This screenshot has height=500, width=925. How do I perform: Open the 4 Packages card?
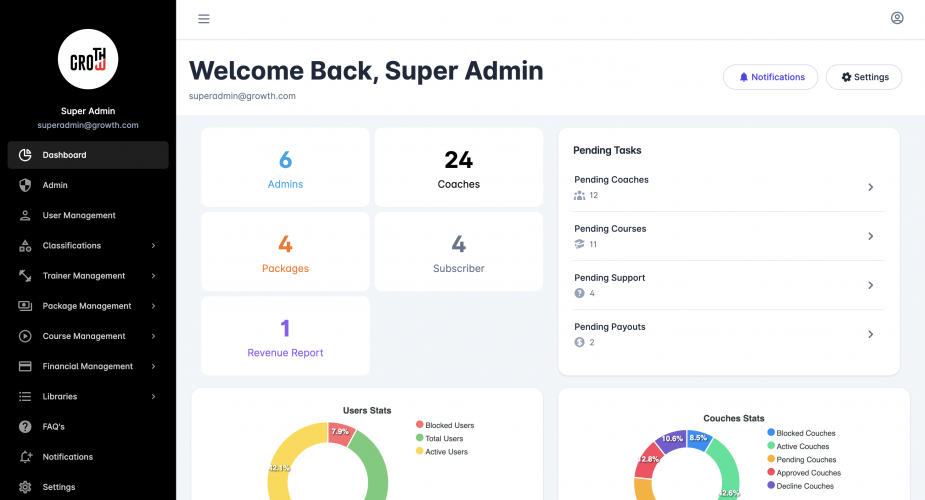tap(286, 252)
